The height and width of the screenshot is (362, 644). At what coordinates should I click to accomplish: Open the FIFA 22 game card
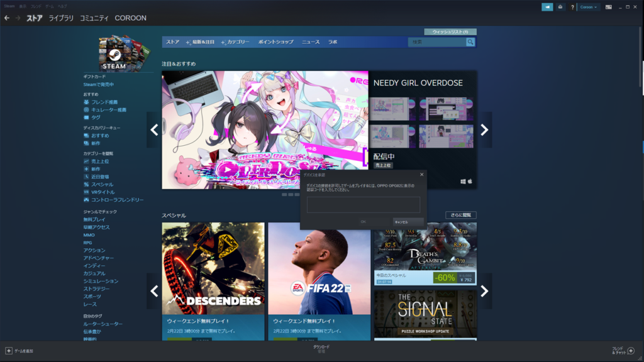[319, 282]
